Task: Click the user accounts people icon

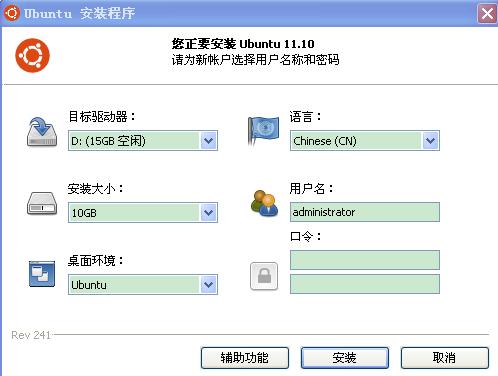Action: [x=264, y=203]
